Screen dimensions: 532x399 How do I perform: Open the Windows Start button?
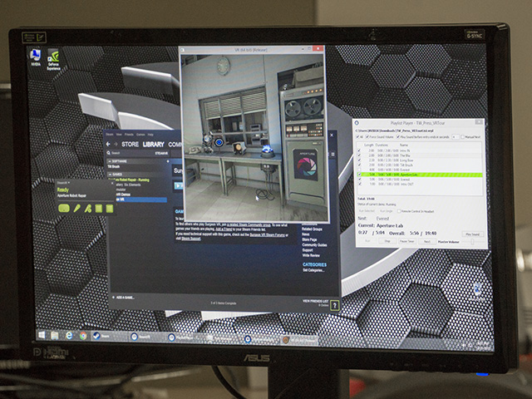[x=42, y=336]
